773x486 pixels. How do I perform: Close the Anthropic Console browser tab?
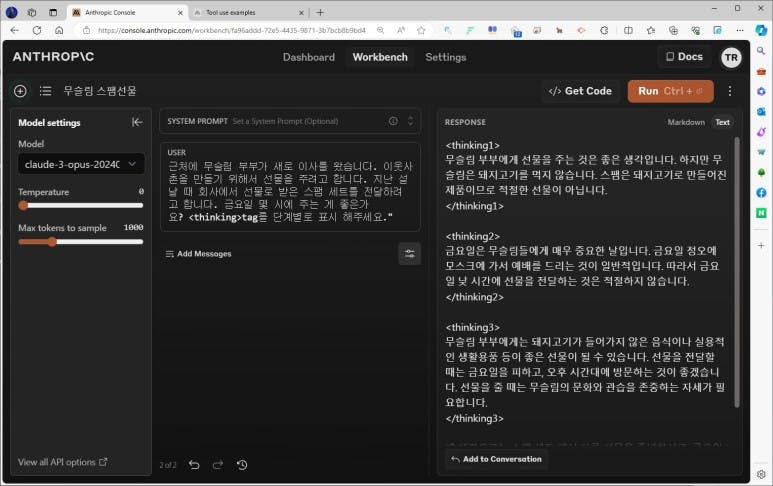point(180,13)
